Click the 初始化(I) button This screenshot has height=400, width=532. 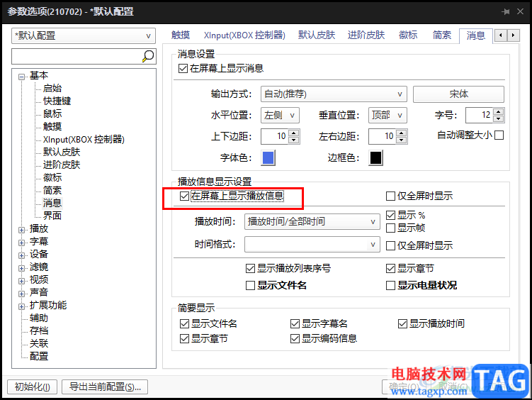coord(33,387)
